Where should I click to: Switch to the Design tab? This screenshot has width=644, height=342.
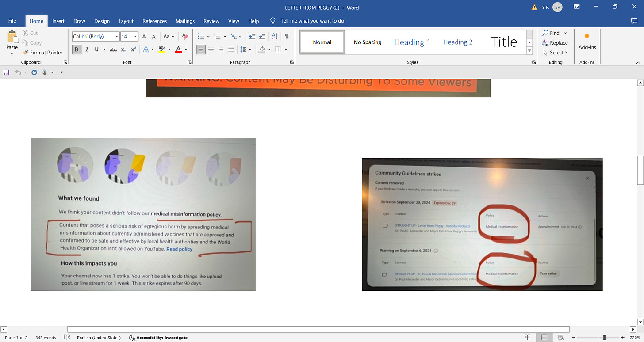pos(102,21)
